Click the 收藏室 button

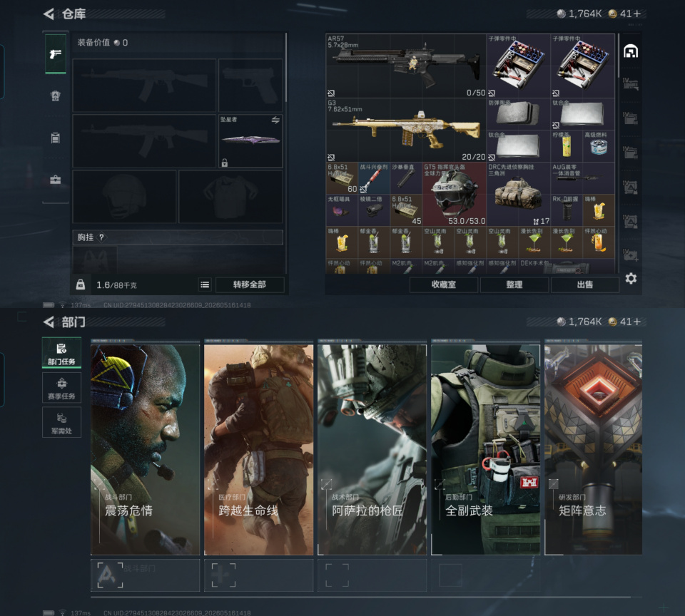pos(444,284)
